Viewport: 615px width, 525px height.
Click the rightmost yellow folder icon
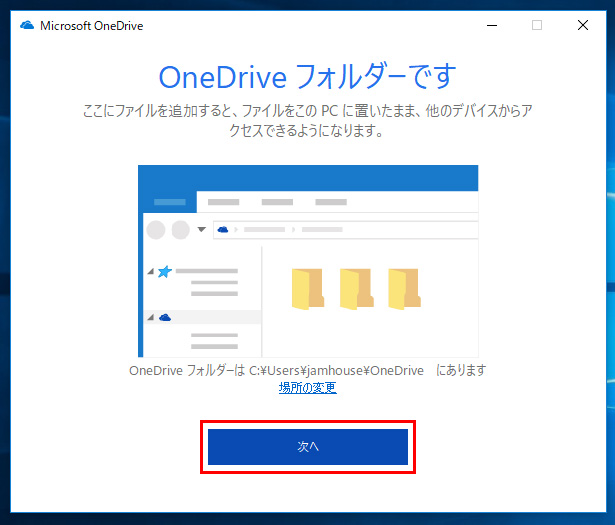coord(403,288)
